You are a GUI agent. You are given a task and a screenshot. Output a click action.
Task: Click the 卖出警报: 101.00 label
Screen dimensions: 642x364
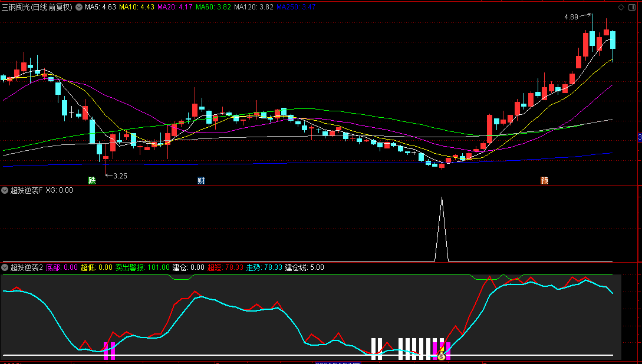(142, 267)
